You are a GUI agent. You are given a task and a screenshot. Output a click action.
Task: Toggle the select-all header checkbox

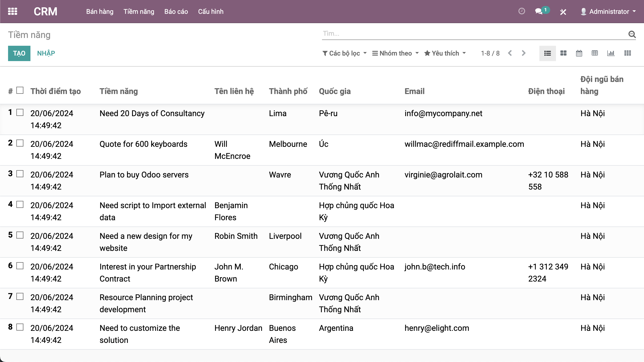coord(20,90)
